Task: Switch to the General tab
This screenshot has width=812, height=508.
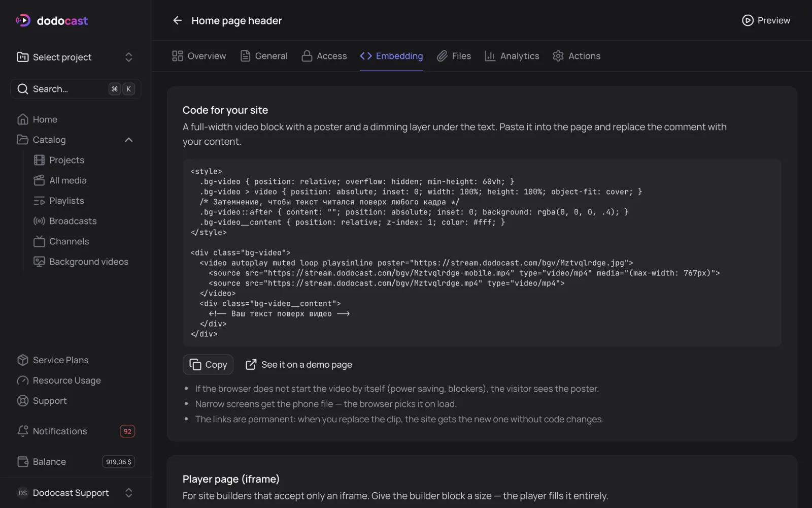Action: click(264, 56)
